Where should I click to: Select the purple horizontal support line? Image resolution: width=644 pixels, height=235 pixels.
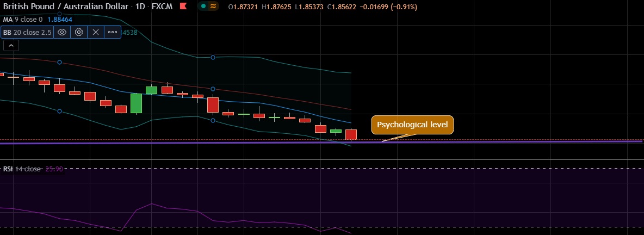(321, 142)
